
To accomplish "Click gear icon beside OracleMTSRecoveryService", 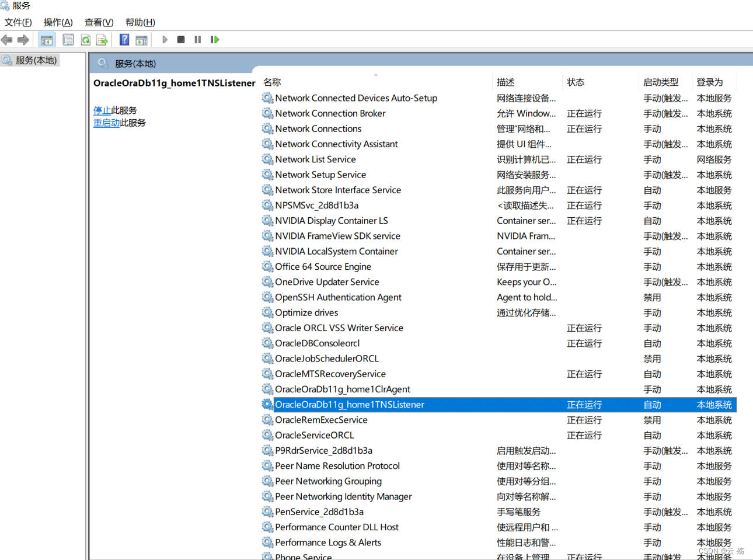I will point(267,374).
